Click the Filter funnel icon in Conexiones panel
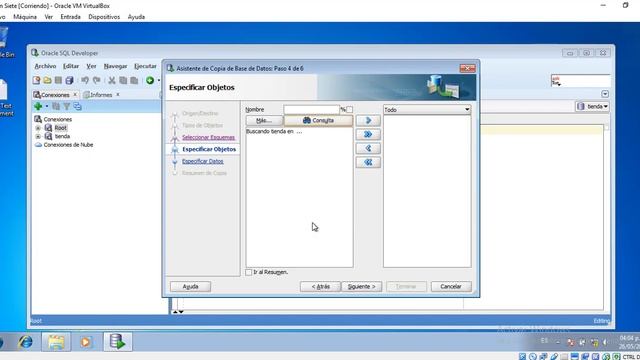 67,107
